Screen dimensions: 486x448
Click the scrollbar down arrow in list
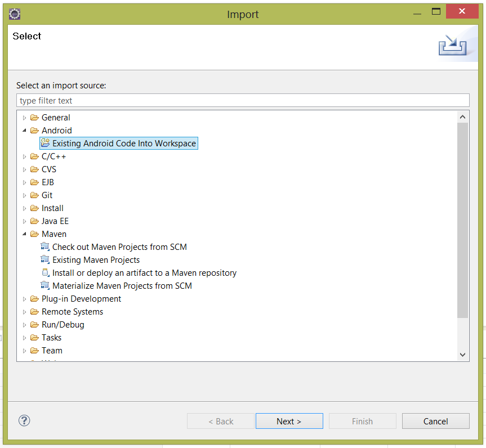462,355
